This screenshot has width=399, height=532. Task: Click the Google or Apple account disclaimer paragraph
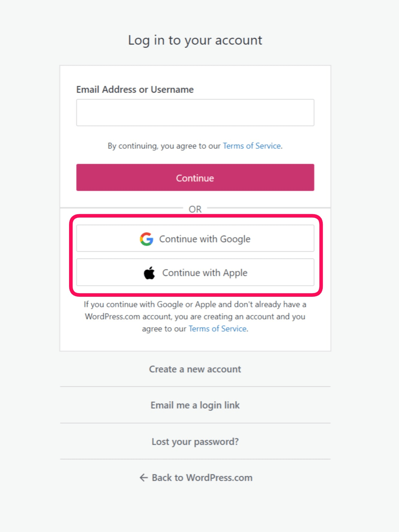195,317
